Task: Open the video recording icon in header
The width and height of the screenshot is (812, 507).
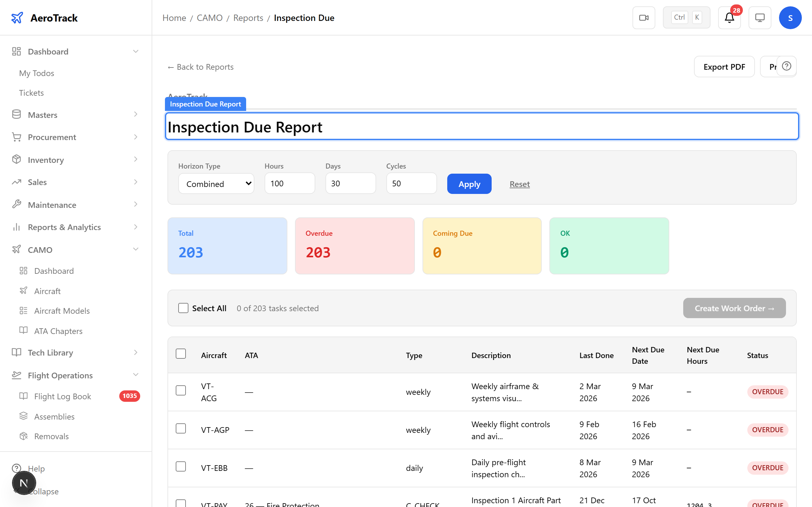Action: (x=644, y=17)
